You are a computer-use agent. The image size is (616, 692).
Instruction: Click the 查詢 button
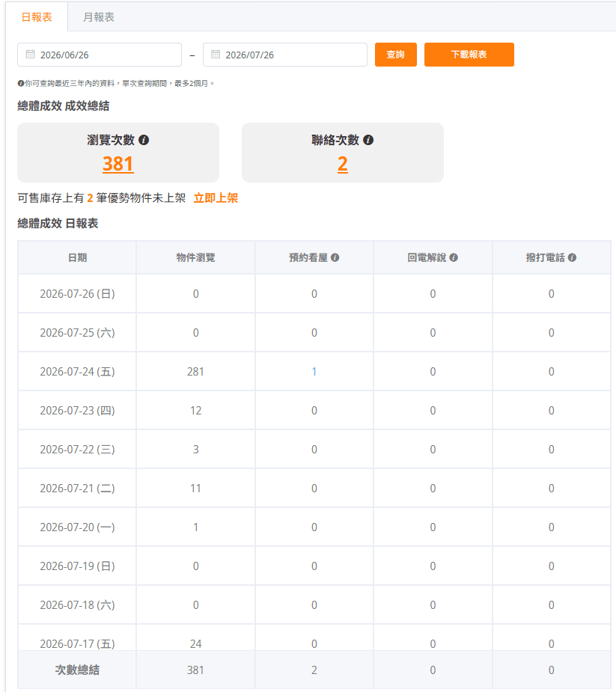point(396,55)
